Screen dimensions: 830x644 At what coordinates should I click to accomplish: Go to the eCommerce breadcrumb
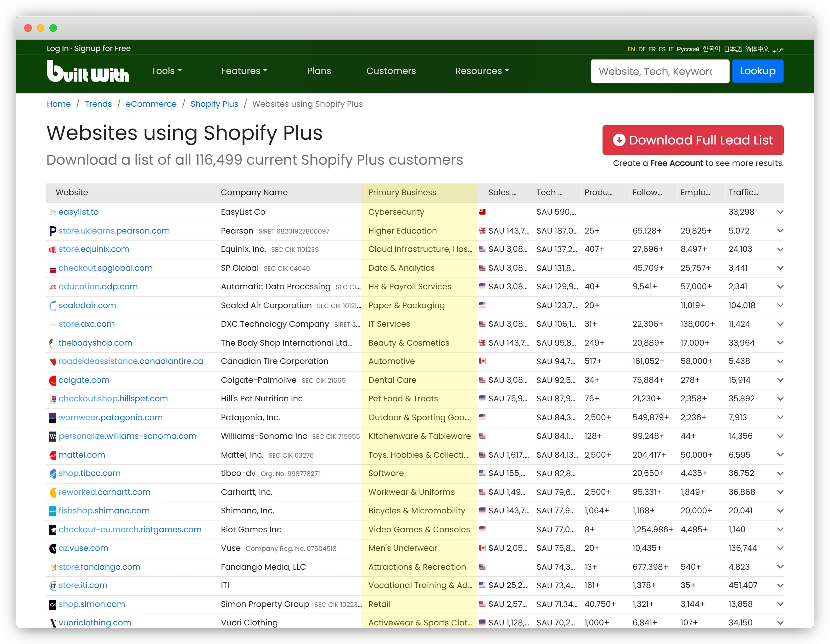click(151, 104)
